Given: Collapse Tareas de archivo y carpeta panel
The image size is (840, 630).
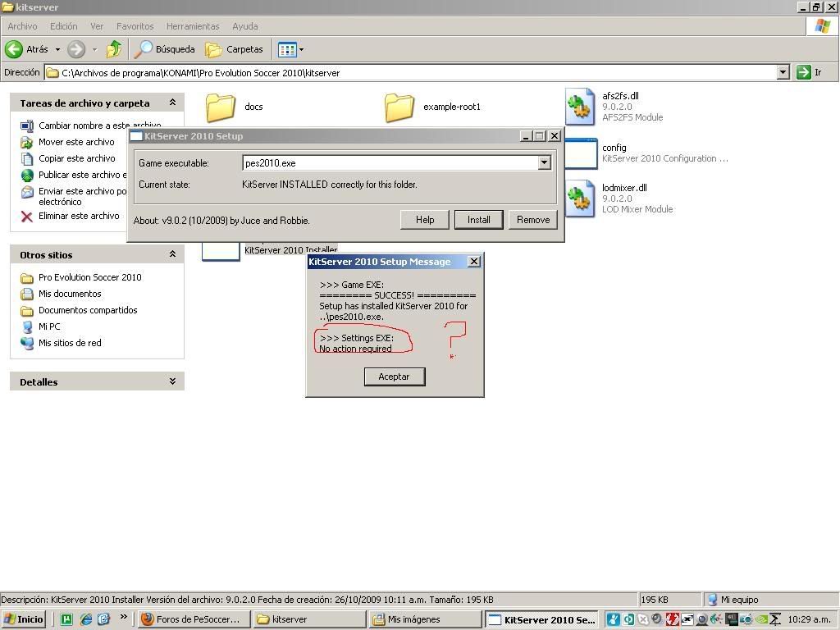Looking at the screenshot, I should click(172, 103).
